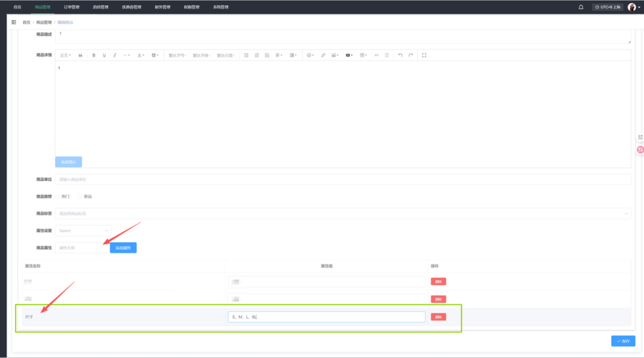Check the 热门 recommendation checkbox
Screen dimensions: 644x358
[58, 197]
